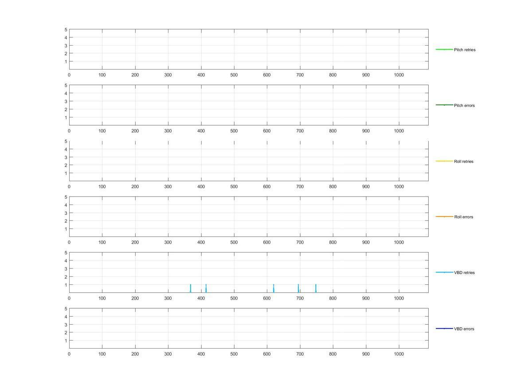Click the VBD retries spike just before 400

pos(190,288)
